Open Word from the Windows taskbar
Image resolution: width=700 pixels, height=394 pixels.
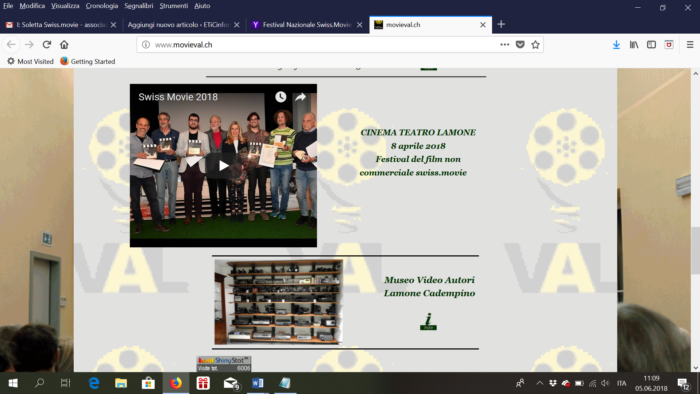click(258, 383)
